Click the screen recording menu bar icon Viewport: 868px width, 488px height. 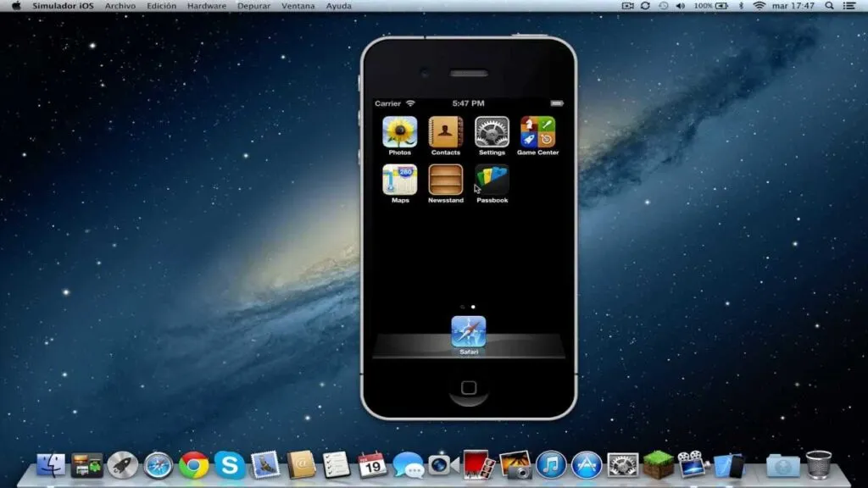[628, 6]
